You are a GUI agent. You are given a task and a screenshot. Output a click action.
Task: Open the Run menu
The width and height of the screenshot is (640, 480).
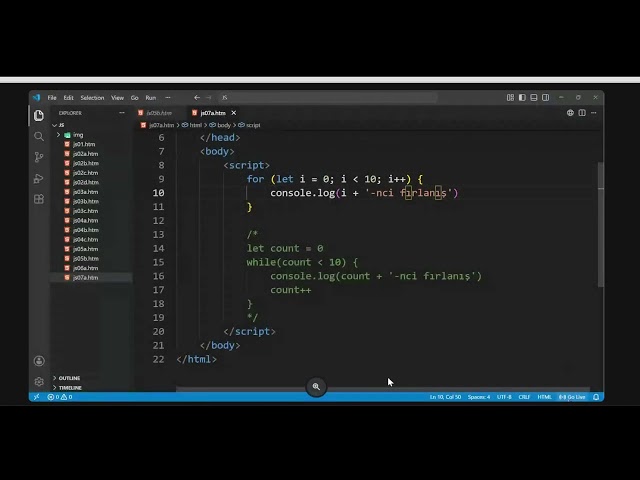(x=151, y=98)
